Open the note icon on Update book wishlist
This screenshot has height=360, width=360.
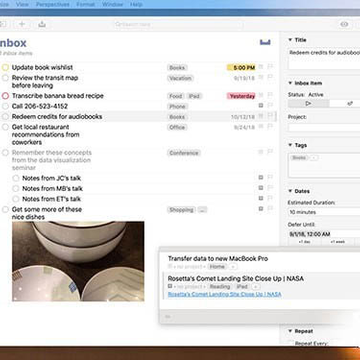coord(261,67)
